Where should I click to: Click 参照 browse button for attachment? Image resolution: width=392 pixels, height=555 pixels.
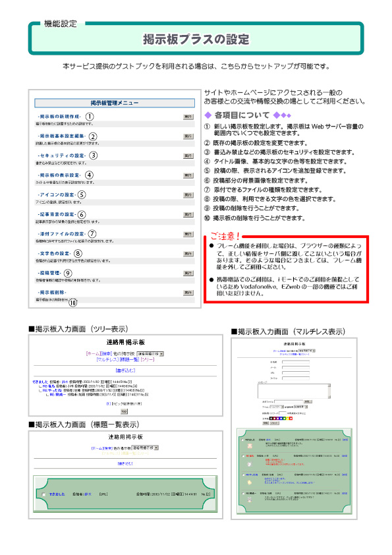308,401
